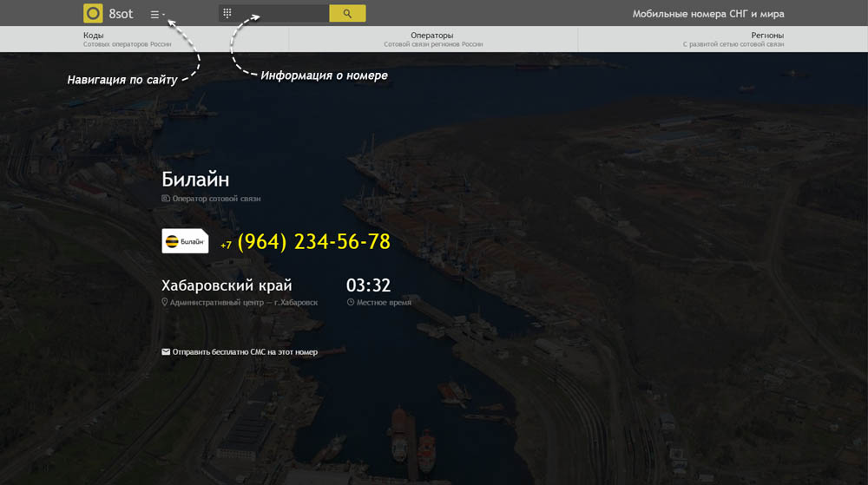Click the phone number search input field

pos(274,13)
